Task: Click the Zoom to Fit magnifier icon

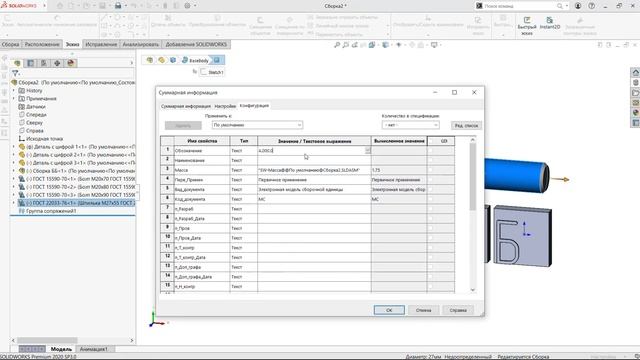Action: [337, 45]
